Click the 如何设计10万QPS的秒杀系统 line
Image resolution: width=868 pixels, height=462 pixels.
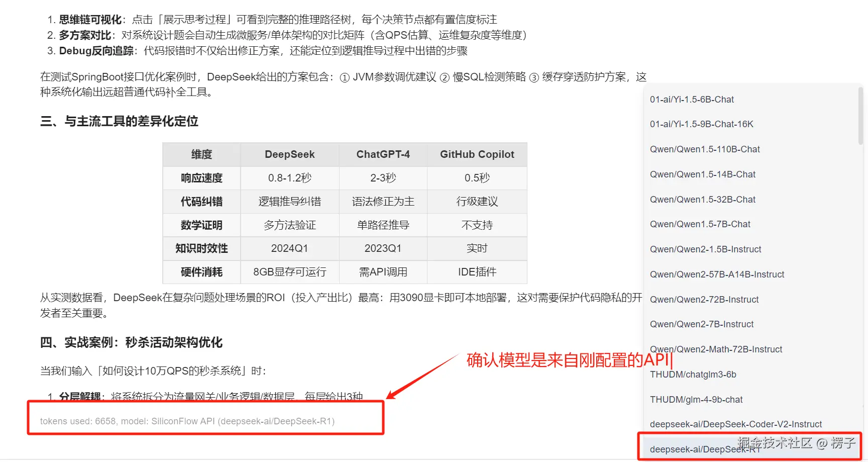153,371
